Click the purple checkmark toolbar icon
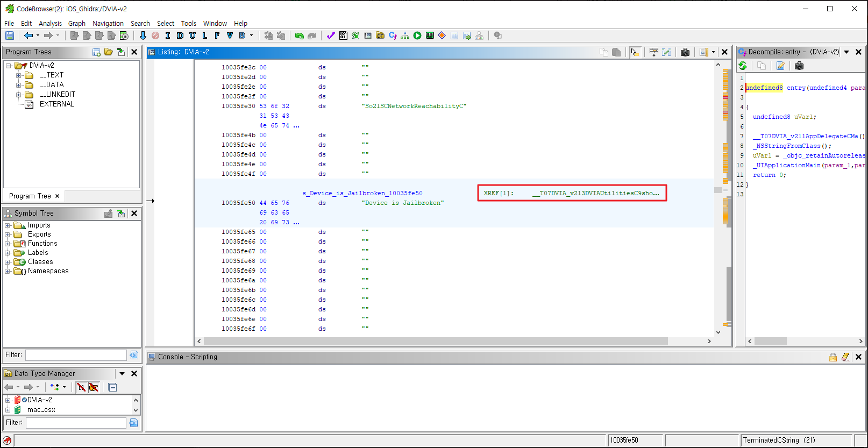Image resolution: width=868 pixels, height=448 pixels. coord(330,35)
